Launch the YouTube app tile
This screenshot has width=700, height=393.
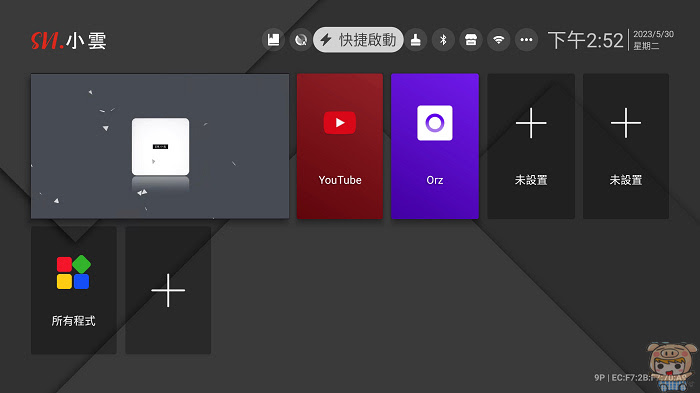click(x=340, y=146)
